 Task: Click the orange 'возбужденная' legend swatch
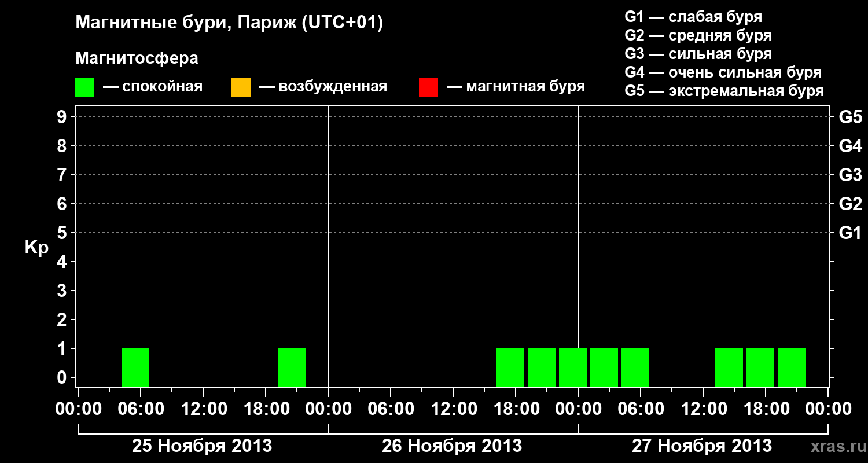tap(241, 87)
